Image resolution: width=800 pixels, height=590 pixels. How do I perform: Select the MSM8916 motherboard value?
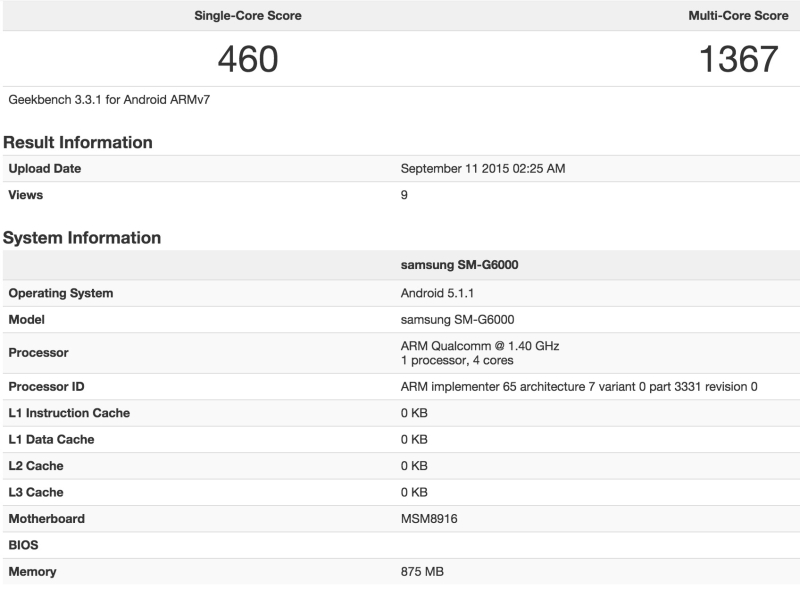tap(428, 519)
